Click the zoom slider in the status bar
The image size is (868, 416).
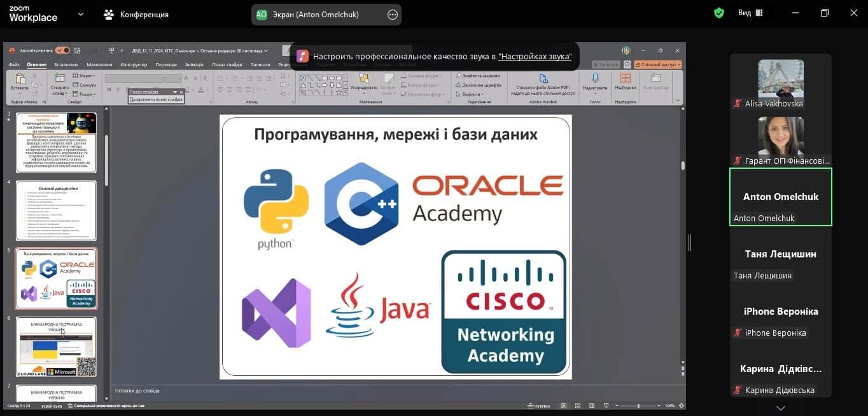638,406
